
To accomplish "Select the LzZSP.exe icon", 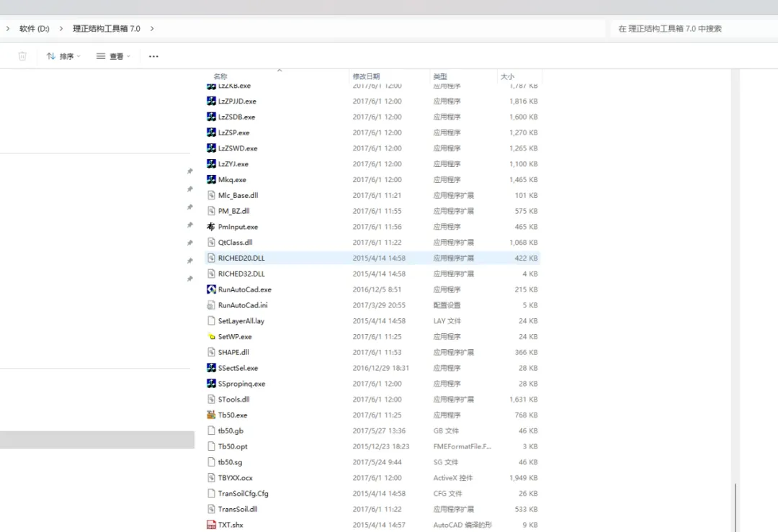I will coord(211,132).
